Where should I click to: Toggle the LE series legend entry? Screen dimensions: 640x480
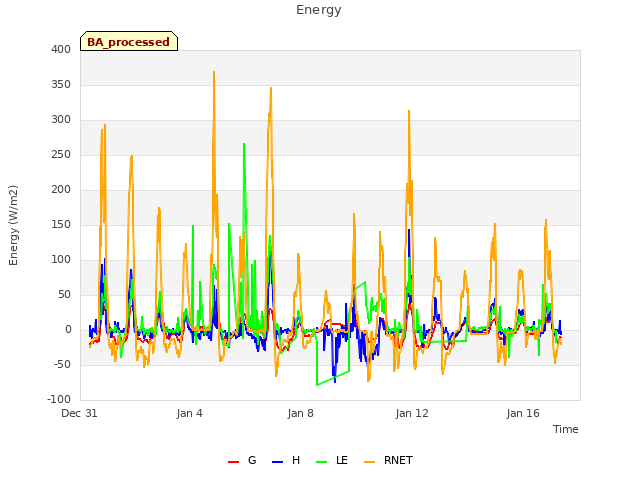[x=332, y=460]
